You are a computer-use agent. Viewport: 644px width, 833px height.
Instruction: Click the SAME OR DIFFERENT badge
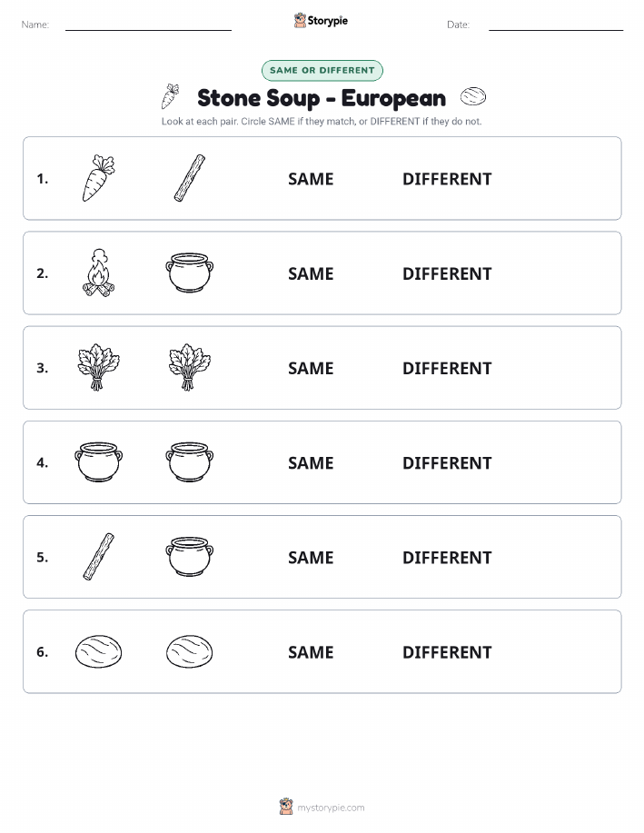[322, 70]
